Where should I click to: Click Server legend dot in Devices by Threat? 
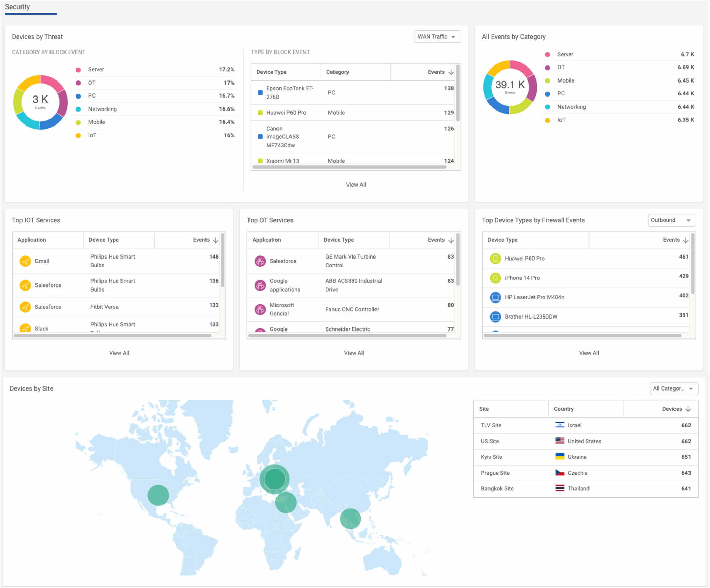(78, 70)
